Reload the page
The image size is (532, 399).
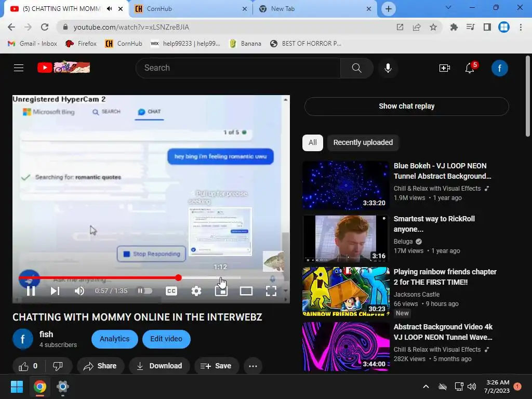[45, 27]
